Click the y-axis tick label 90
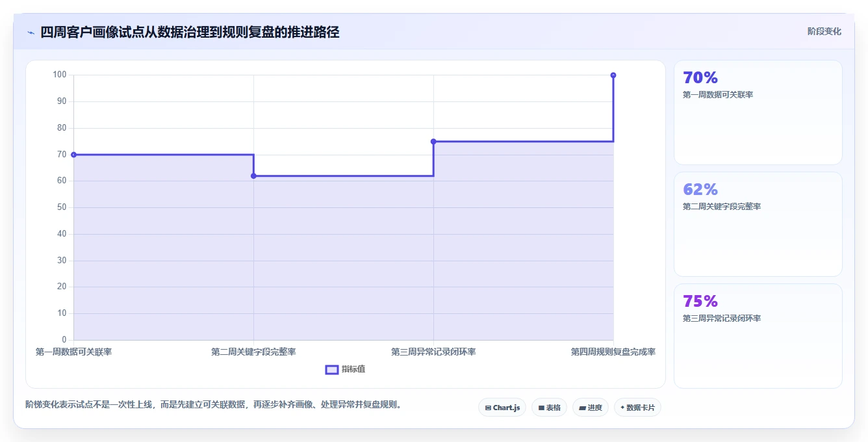 coord(62,101)
